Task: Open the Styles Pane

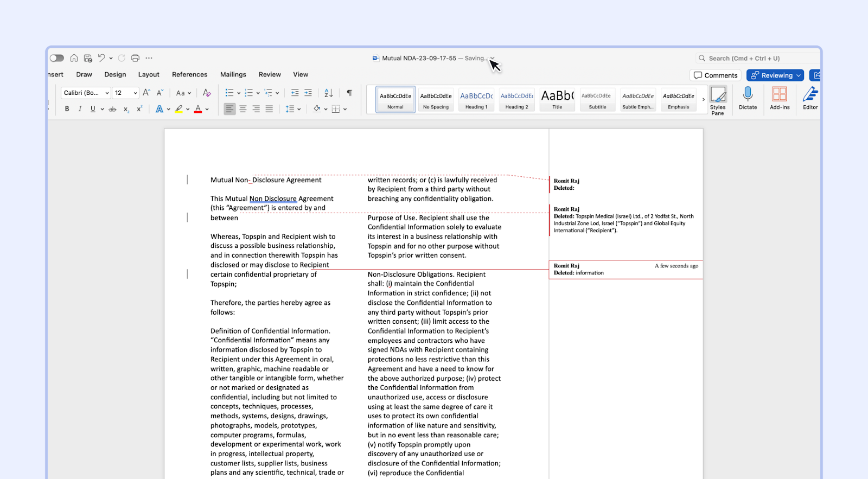Action: [718, 100]
